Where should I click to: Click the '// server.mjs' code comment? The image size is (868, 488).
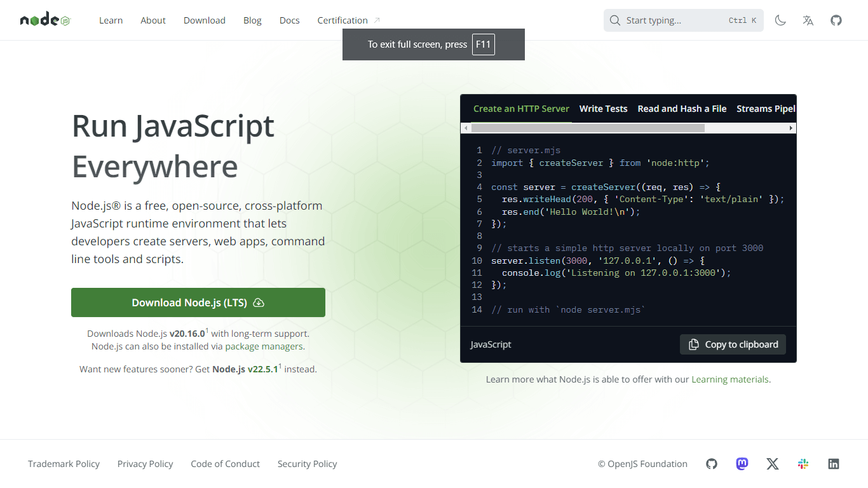526,151
